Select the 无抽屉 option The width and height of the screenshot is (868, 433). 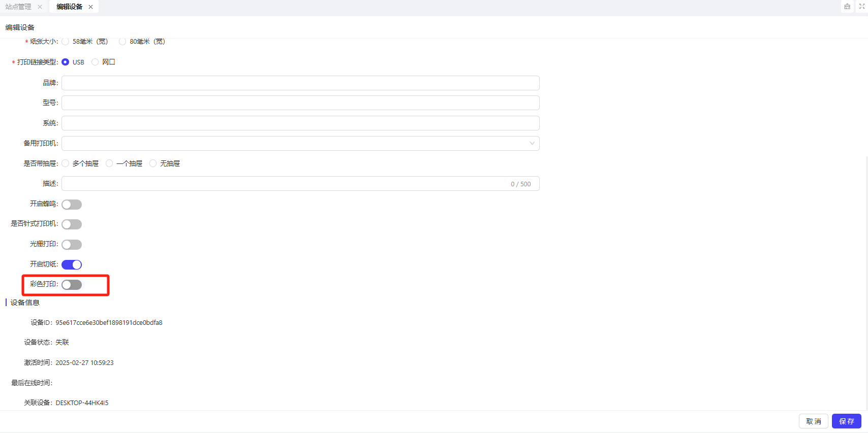coord(153,163)
